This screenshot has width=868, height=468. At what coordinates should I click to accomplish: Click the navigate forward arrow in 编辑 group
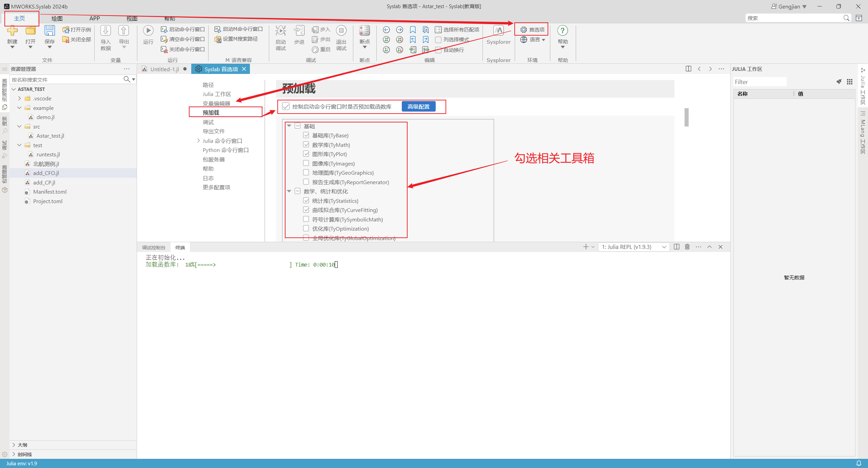[399, 30]
